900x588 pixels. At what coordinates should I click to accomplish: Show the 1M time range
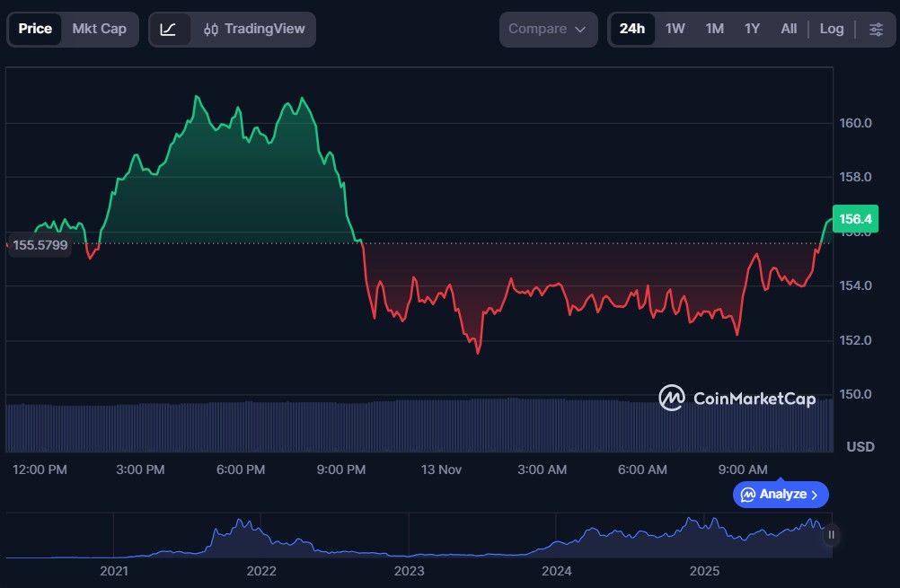click(x=714, y=29)
